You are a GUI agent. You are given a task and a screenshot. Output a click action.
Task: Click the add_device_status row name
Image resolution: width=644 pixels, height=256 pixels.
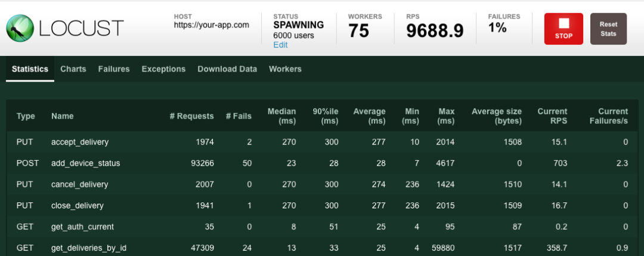point(85,163)
